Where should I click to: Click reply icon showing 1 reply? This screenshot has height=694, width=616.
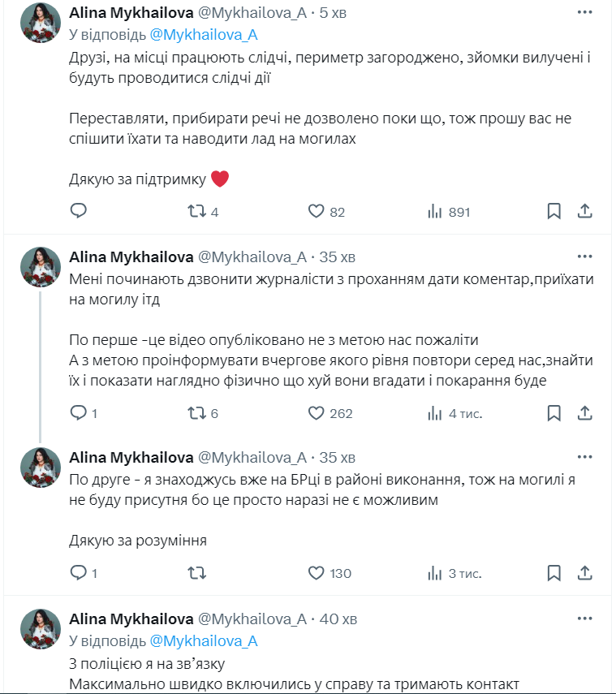coord(78,413)
